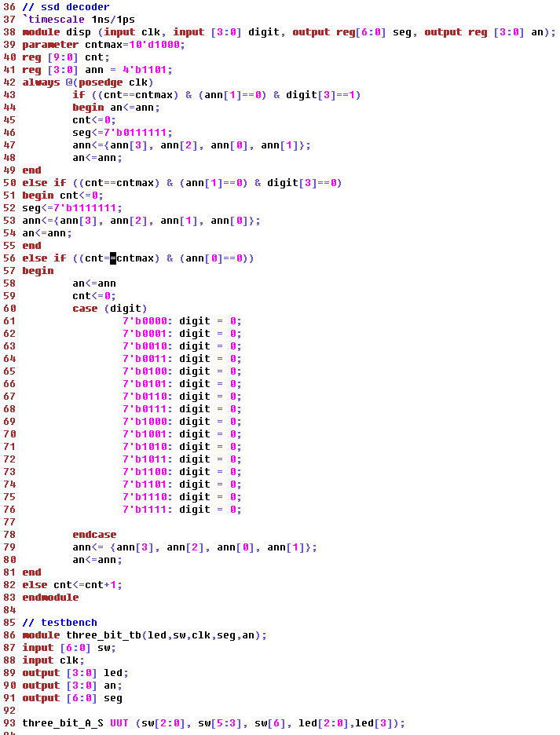Click 'seg<=7'b1111111;' statement
The width and height of the screenshot is (560, 735).
[x=71, y=208]
